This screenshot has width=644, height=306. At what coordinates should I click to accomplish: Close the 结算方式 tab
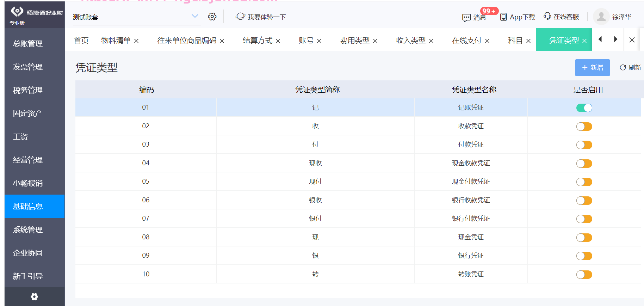click(278, 41)
